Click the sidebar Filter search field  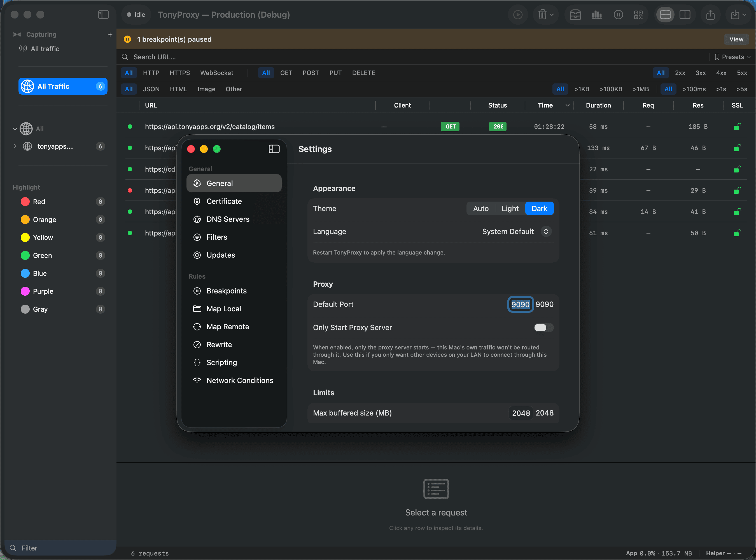pos(61,548)
